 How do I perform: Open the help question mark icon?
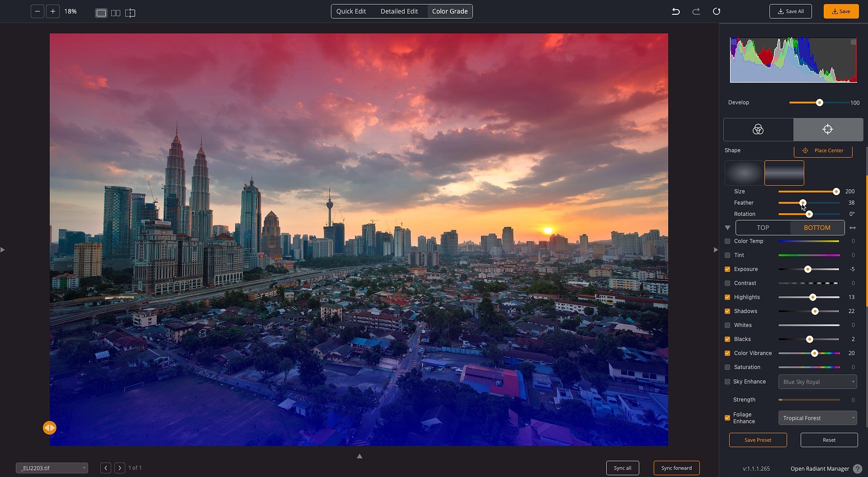[858, 469]
